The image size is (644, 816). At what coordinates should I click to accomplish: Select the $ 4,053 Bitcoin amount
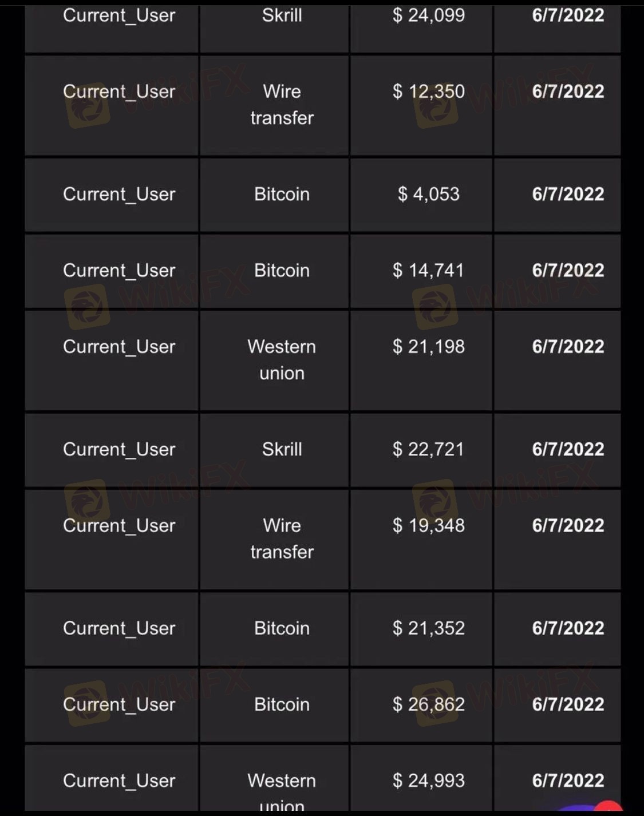click(429, 195)
